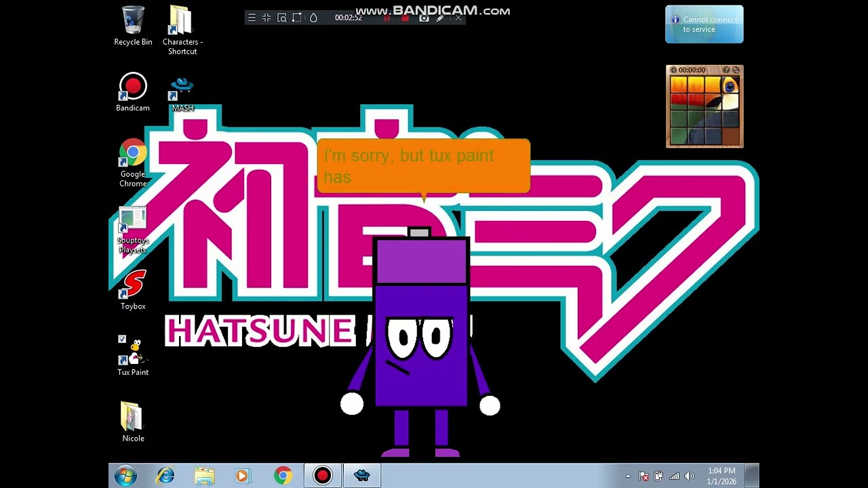Open the Recycle Bin desktop icon

(133, 26)
